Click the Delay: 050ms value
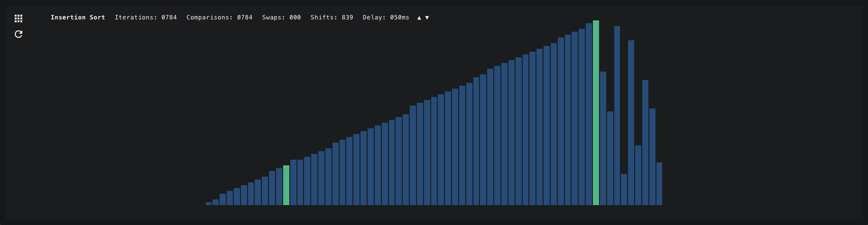Screen dimensions: 868x225 386,18
